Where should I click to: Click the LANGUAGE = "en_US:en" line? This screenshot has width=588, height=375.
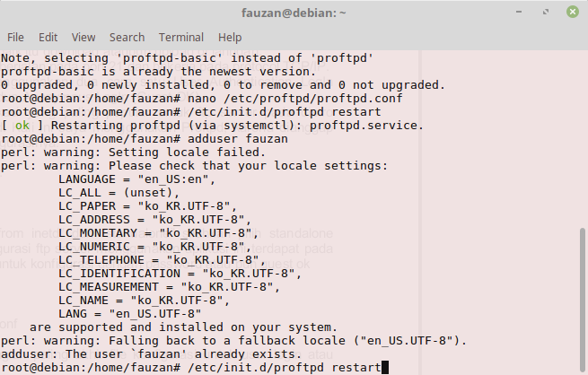pyautogui.click(x=134, y=179)
